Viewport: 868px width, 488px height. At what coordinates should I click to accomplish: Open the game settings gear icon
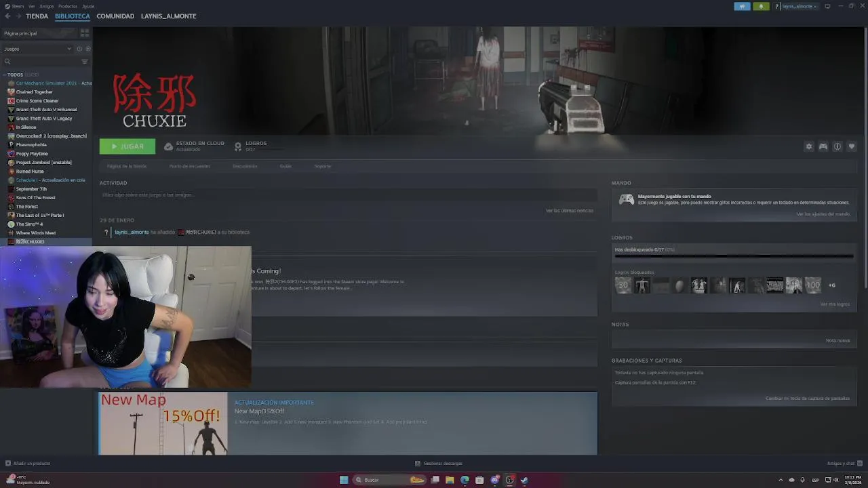[x=808, y=146]
